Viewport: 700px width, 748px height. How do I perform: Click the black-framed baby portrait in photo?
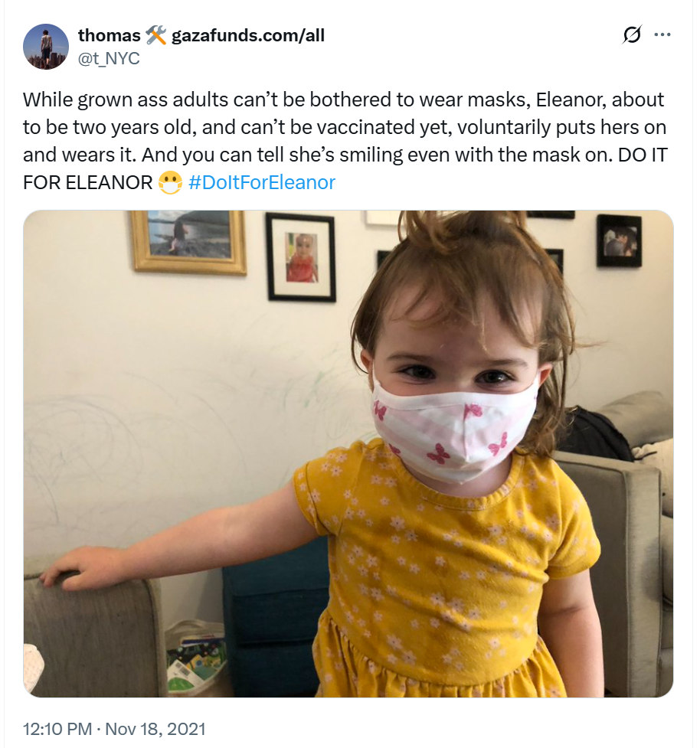click(300, 256)
